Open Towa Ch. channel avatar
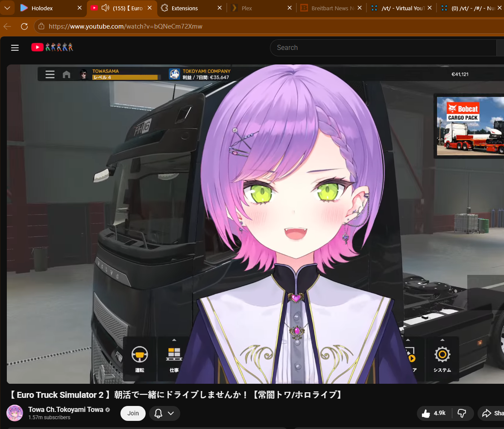The image size is (504, 429). tap(15, 413)
